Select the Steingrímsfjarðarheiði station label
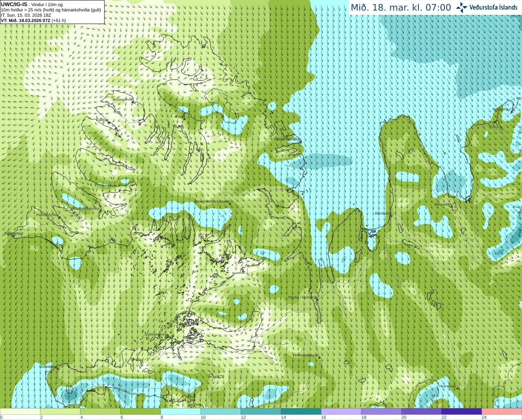Image resolution: width=522 pixels, height=420 pixels. point(212,201)
